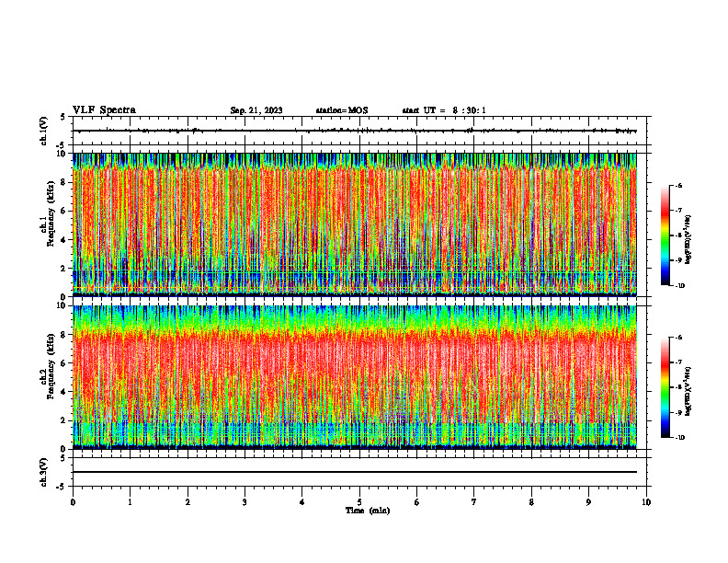This screenshot has height=563, width=728.
Task: Click the ch.1 color scale log(PSD) label
Action: pos(688,240)
